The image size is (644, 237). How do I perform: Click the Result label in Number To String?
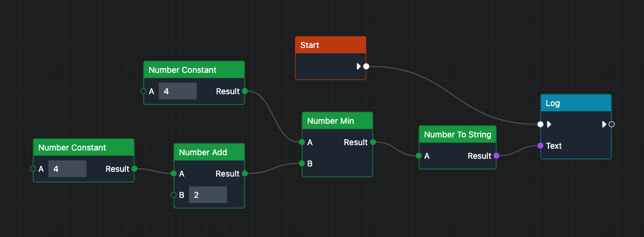click(x=480, y=156)
